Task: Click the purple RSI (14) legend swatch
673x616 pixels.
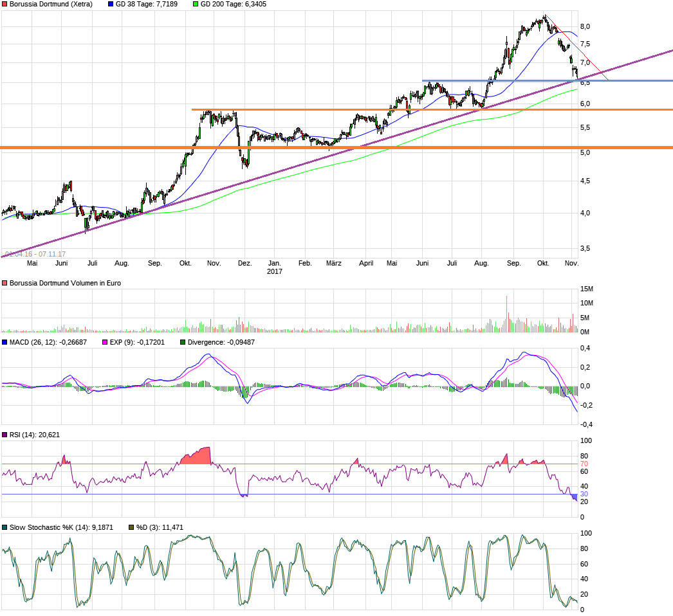Action: coord(5,435)
